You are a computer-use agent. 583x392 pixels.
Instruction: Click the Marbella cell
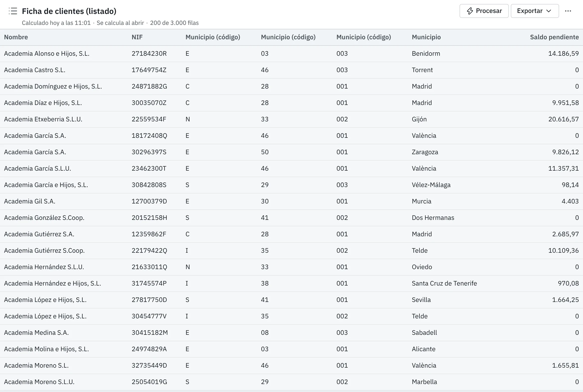coord(424,382)
